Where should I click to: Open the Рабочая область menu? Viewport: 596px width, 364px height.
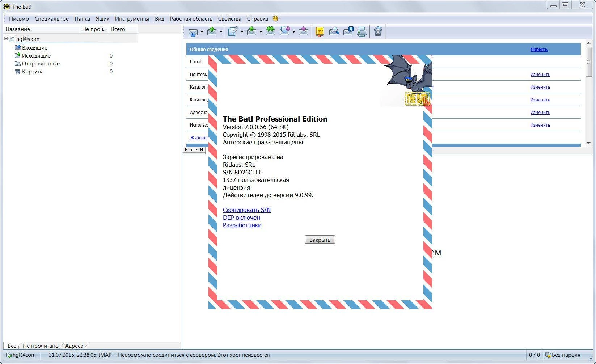191,19
